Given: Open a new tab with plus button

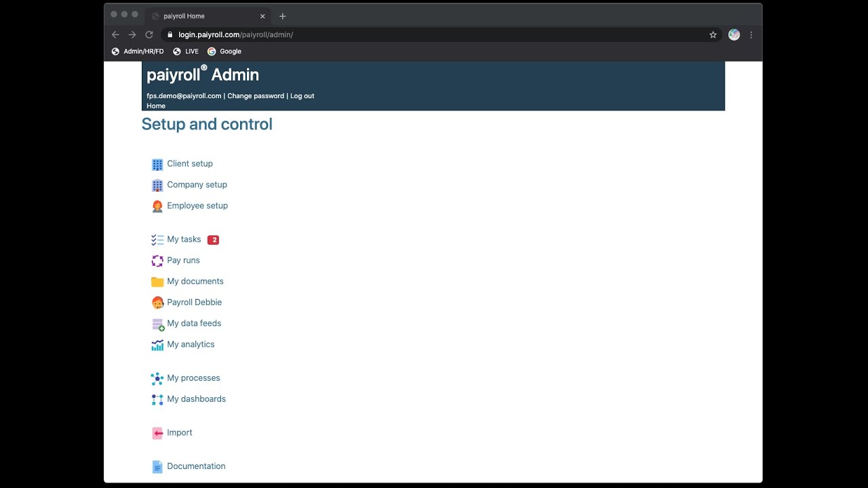Looking at the screenshot, I should [x=283, y=16].
